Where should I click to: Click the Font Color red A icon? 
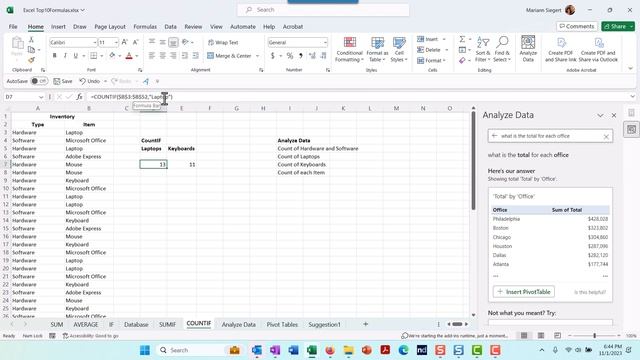point(129,56)
